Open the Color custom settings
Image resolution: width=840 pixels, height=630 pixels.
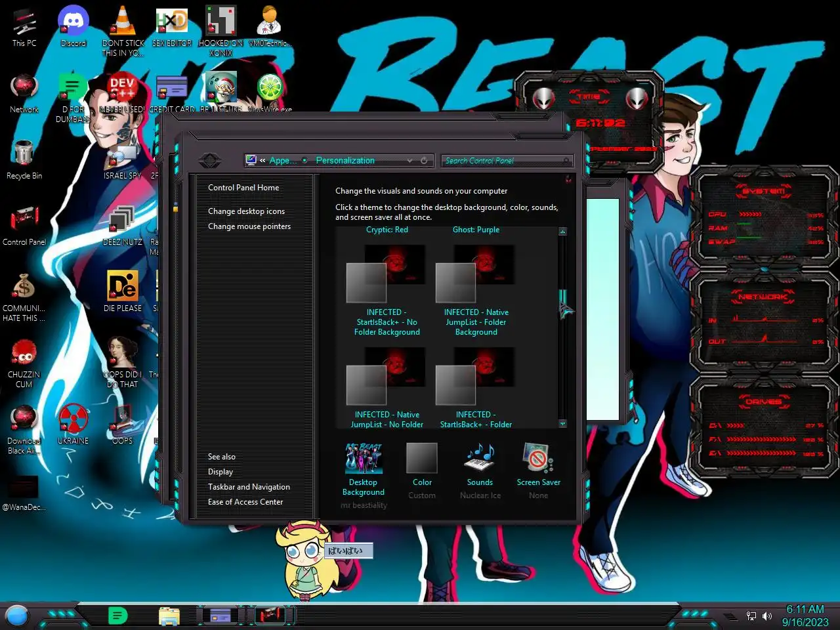422,471
